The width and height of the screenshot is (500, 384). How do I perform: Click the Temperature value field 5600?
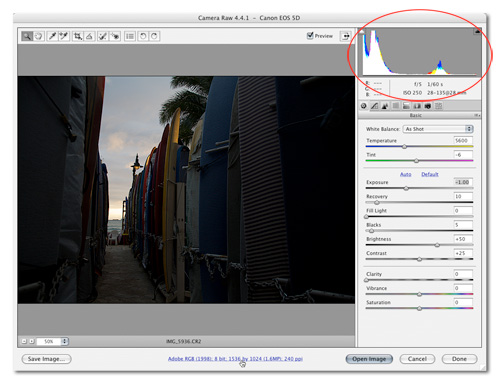coord(463,140)
